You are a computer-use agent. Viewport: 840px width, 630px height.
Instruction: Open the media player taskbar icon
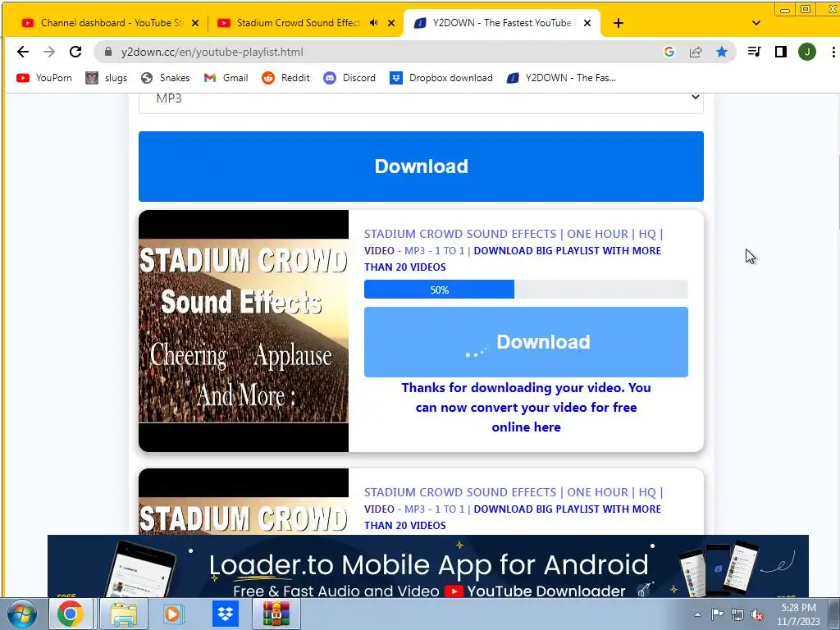[174, 614]
